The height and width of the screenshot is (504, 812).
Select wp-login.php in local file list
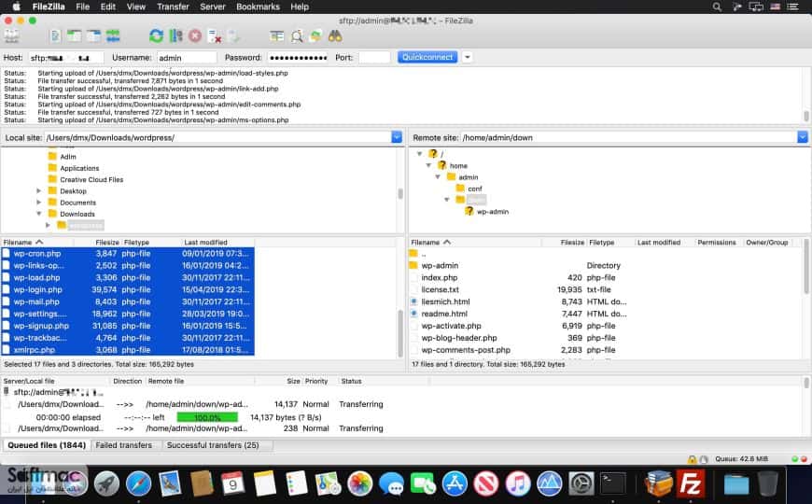click(127, 289)
